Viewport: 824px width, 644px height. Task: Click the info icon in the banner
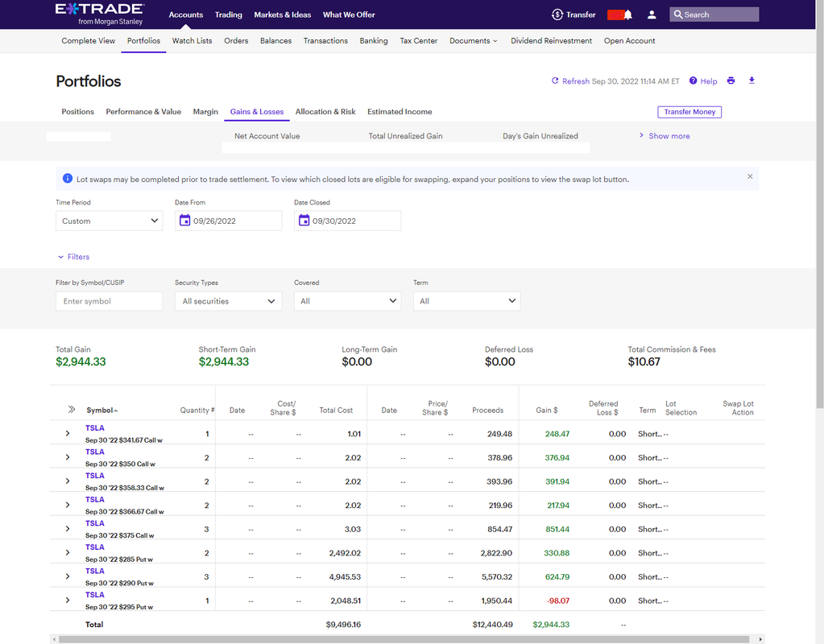pos(68,179)
